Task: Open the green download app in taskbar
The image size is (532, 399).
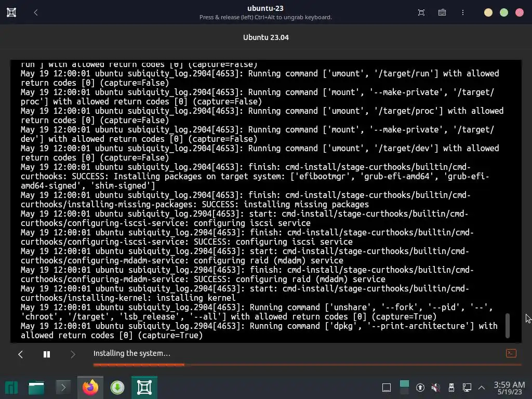Action: click(117, 388)
